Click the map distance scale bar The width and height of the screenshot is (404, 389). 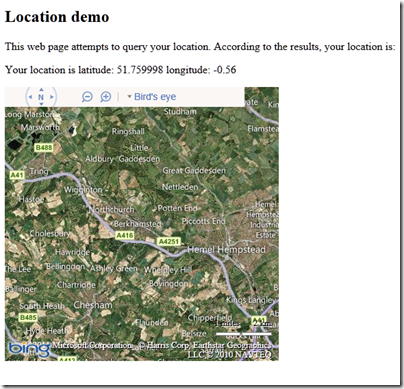(244, 334)
